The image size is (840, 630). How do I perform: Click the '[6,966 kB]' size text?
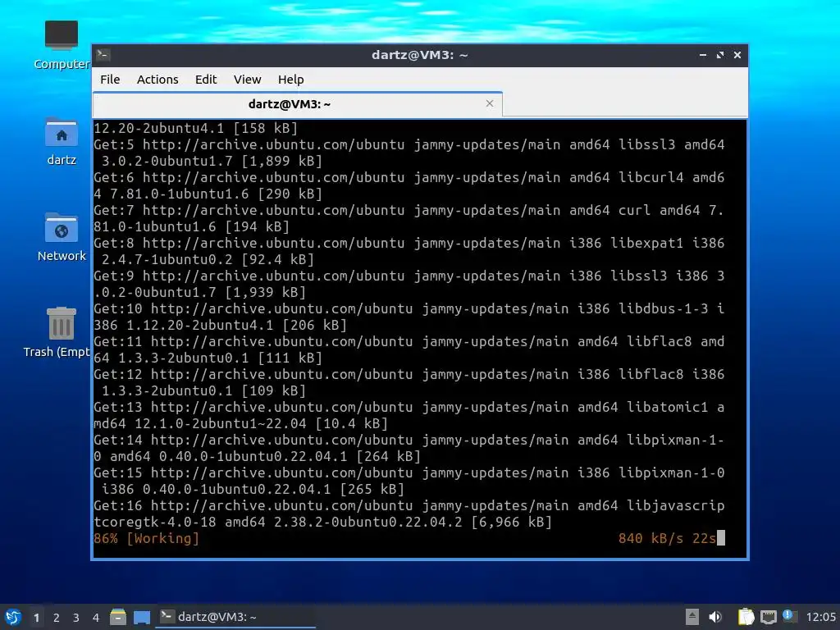511,522
